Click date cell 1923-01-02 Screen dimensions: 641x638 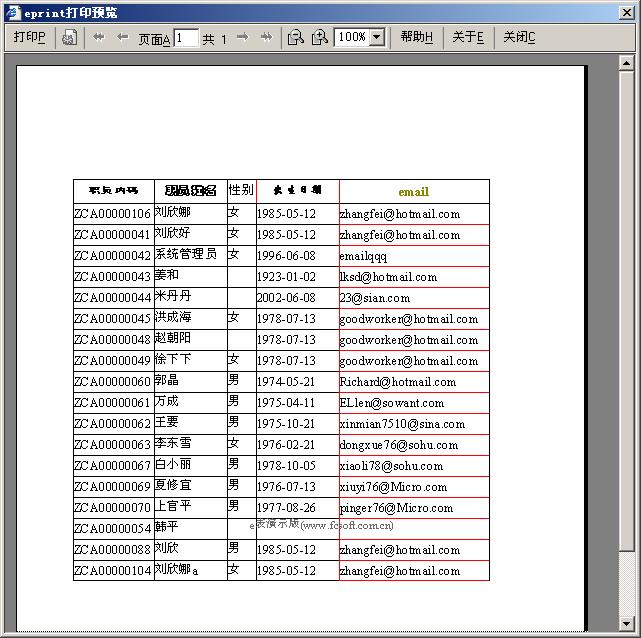point(298,277)
